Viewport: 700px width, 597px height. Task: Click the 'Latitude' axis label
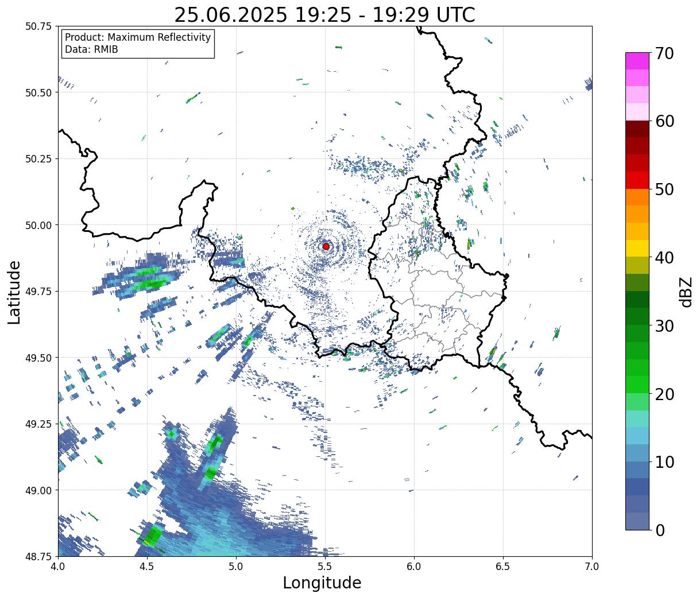(x=14, y=292)
